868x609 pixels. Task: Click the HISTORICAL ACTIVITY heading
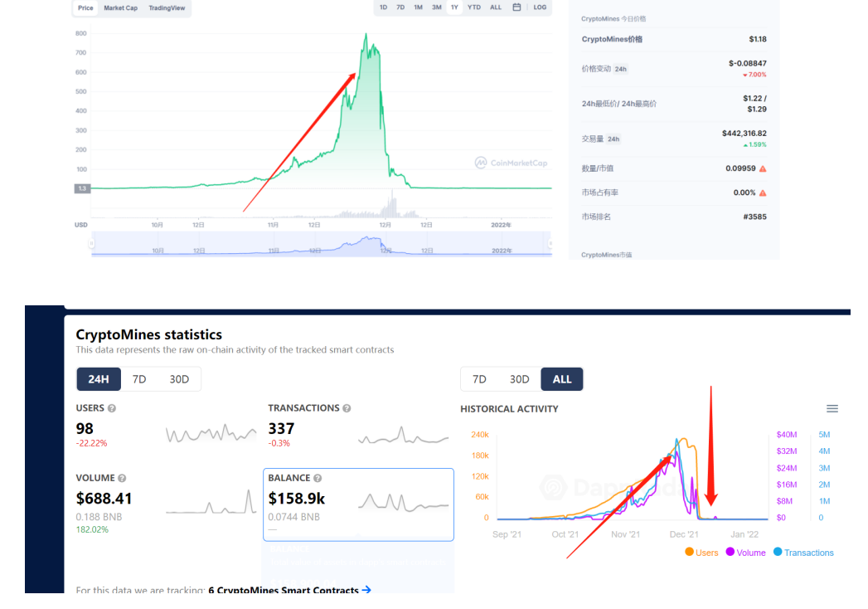[509, 409]
